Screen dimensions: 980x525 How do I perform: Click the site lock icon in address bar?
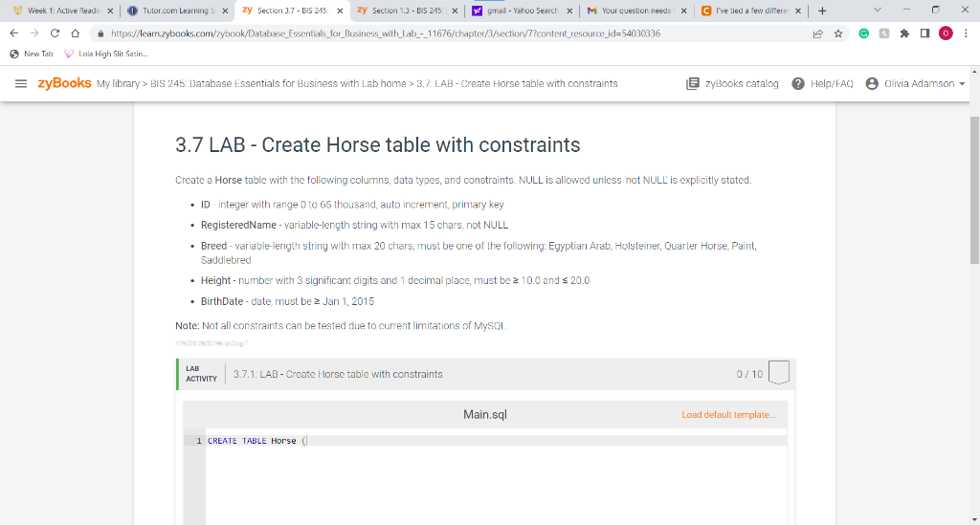pos(100,33)
